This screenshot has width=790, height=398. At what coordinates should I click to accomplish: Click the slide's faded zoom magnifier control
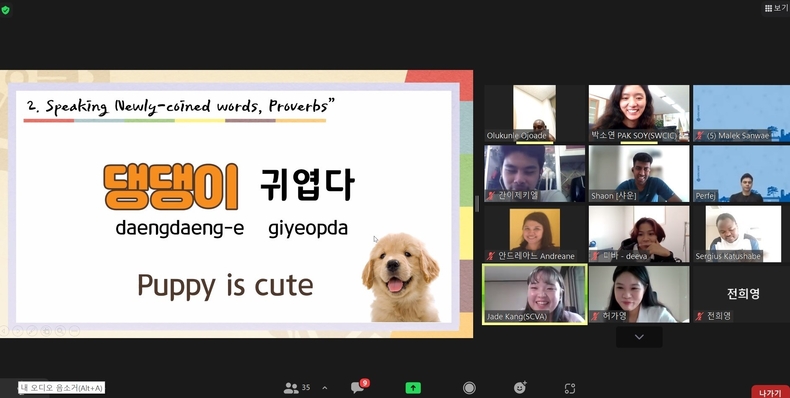(x=60, y=330)
